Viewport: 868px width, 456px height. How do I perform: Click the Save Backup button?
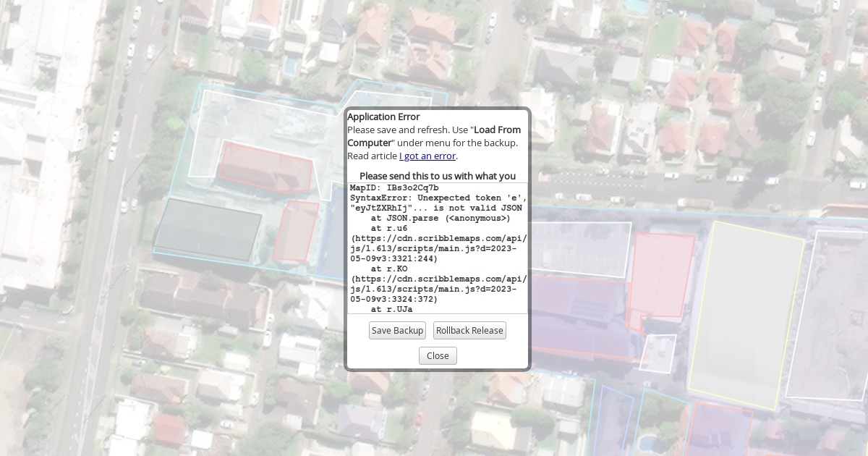point(397,331)
